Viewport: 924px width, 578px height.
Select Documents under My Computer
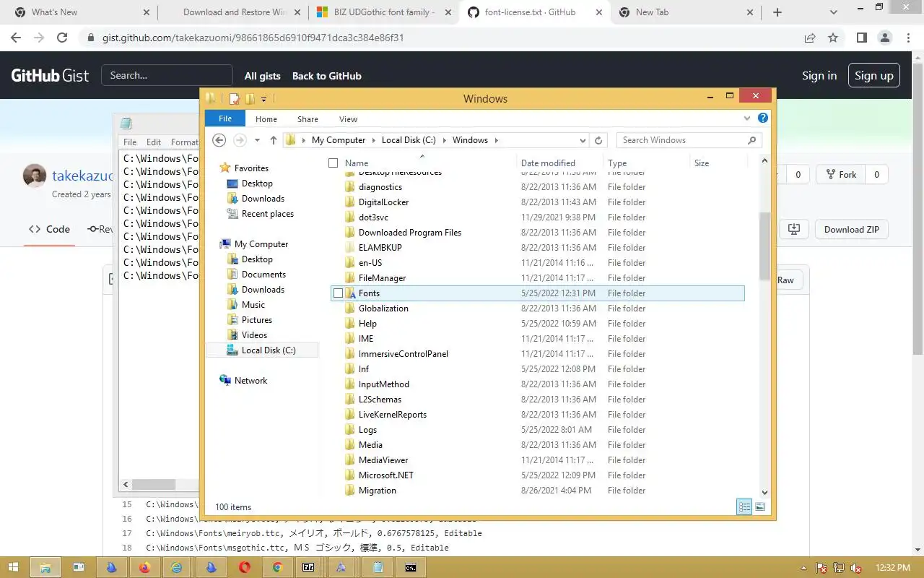click(x=263, y=275)
